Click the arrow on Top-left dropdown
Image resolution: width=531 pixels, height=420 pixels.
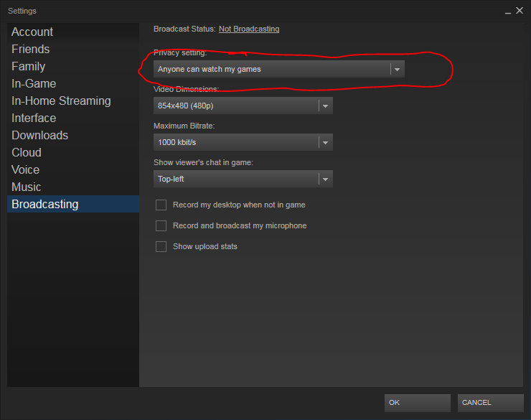[326, 179]
